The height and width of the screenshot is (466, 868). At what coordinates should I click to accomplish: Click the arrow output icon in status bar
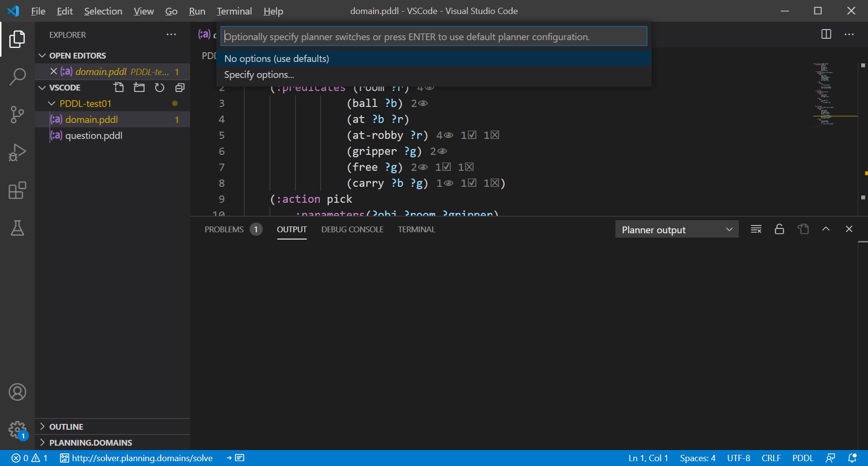pyautogui.click(x=235, y=458)
